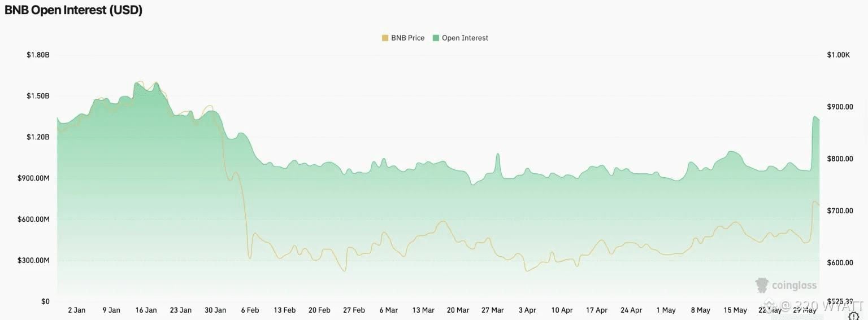This screenshot has height=320, width=868.
Task: Click the Binance diamond watermark icon
Action: (769, 305)
